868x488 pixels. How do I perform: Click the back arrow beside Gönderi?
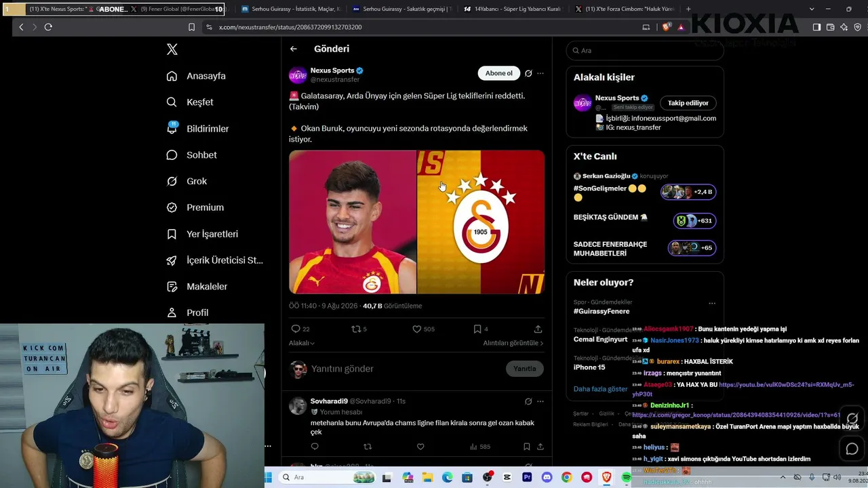coord(294,49)
